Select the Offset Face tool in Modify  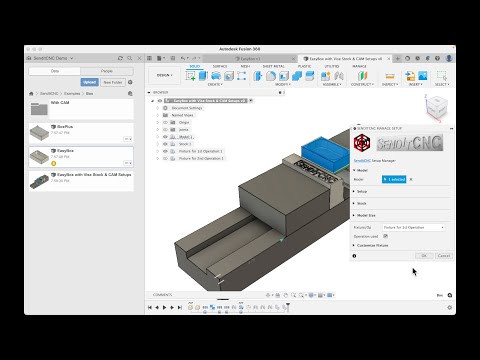click(x=310, y=76)
